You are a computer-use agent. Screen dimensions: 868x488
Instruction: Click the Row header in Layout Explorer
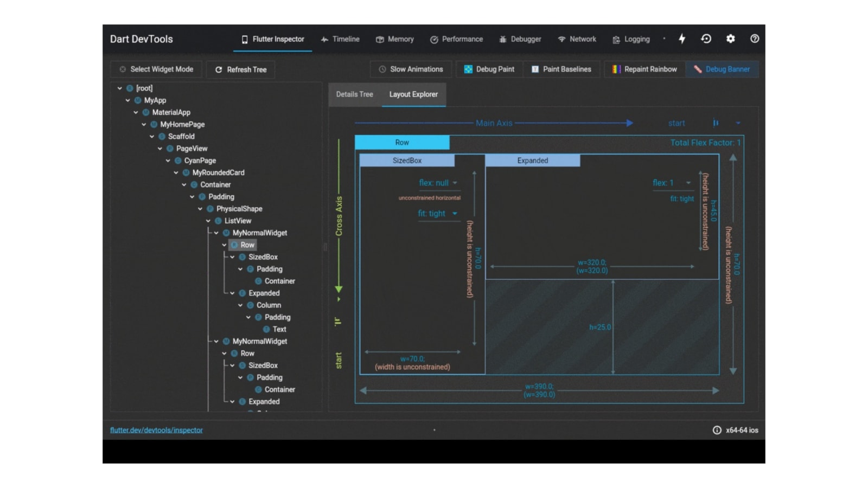pos(402,143)
